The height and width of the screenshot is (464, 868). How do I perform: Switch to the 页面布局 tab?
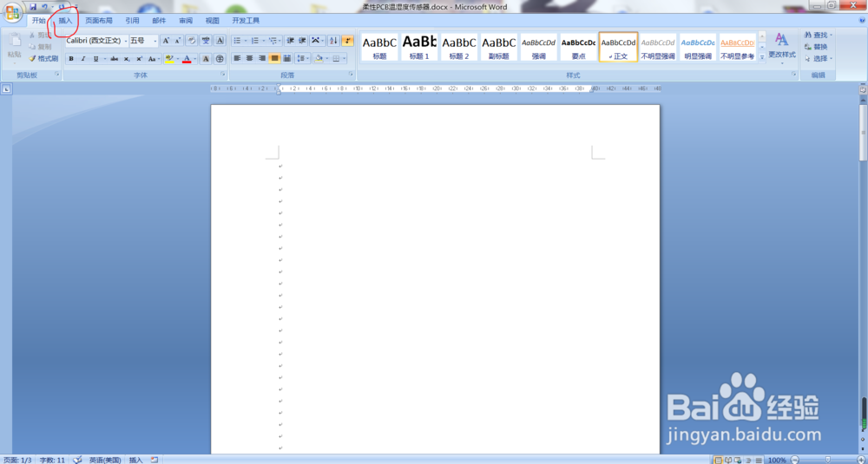(x=99, y=21)
